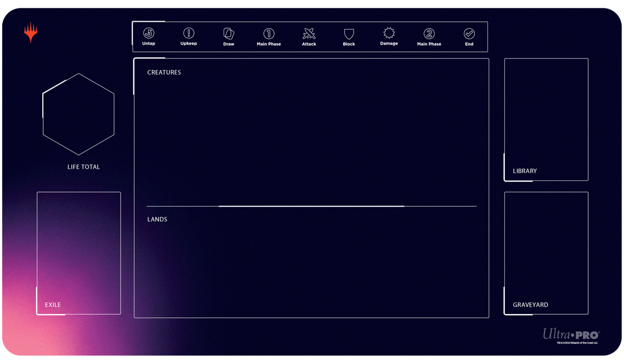This screenshot has height=364, width=624.
Task: Select the second Main Phase icon
Action: click(x=429, y=34)
